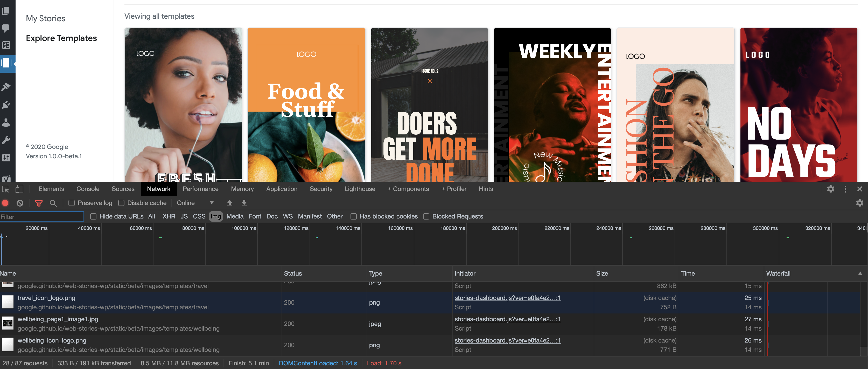Close the DevTools panel

point(860,189)
